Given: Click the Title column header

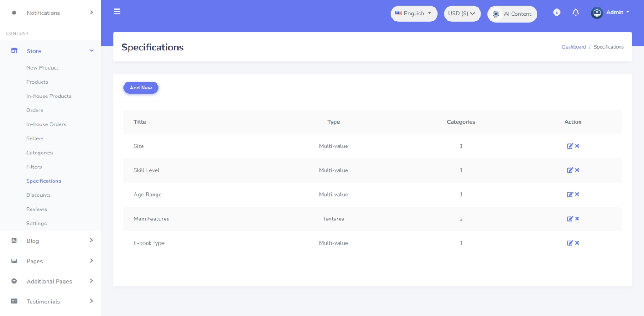Looking at the screenshot, I should pyautogui.click(x=140, y=122).
